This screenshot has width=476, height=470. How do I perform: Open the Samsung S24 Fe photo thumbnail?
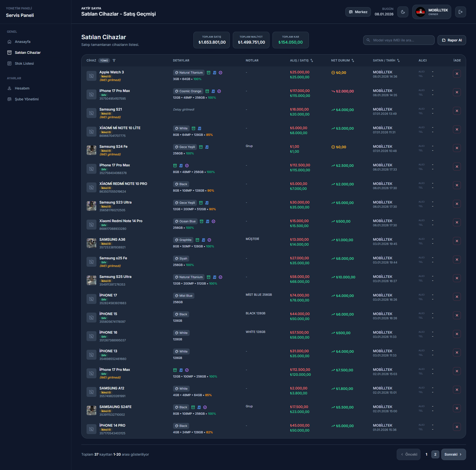tap(91, 150)
